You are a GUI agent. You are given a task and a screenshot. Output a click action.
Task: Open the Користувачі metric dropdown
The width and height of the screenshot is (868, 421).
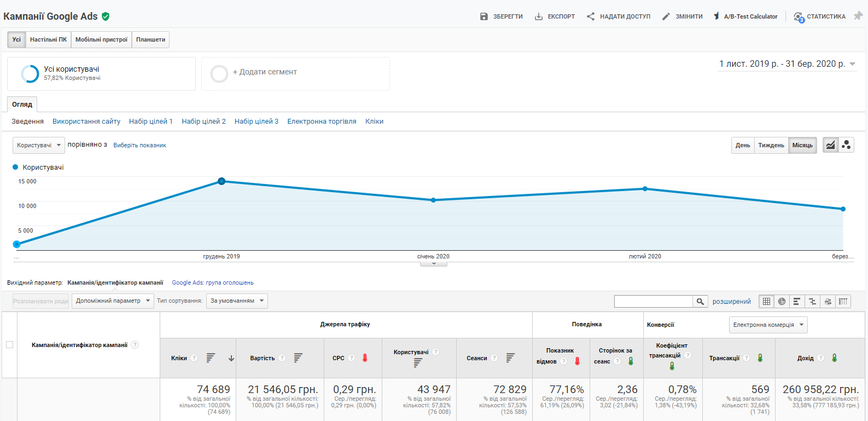coord(39,145)
